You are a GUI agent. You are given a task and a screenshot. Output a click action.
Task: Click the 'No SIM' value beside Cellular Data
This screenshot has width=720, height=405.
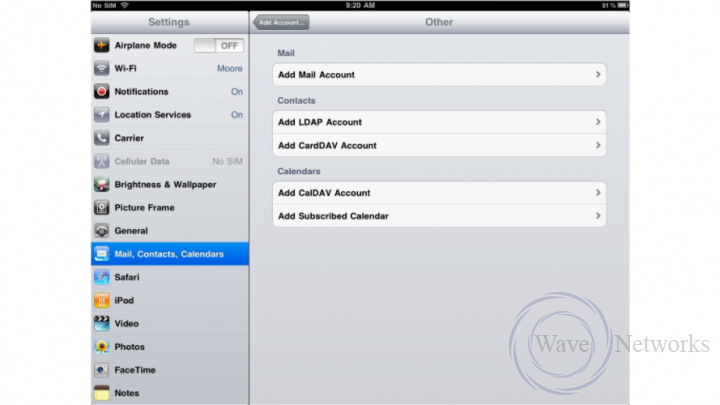pyautogui.click(x=227, y=161)
